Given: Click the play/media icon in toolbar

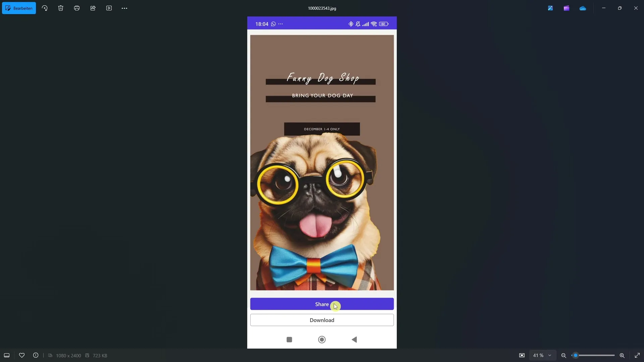Looking at the screenshot, I should 109,8.
